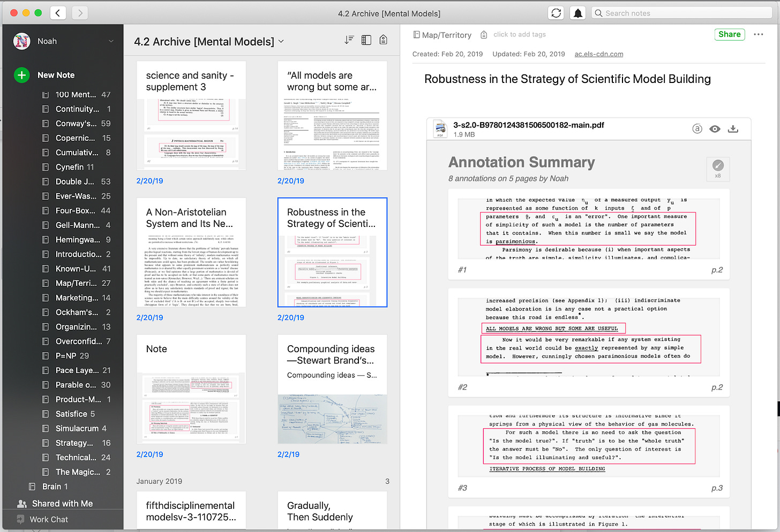
Task: Select the 'Marketing...' notebook
Action: coord(77,298)
